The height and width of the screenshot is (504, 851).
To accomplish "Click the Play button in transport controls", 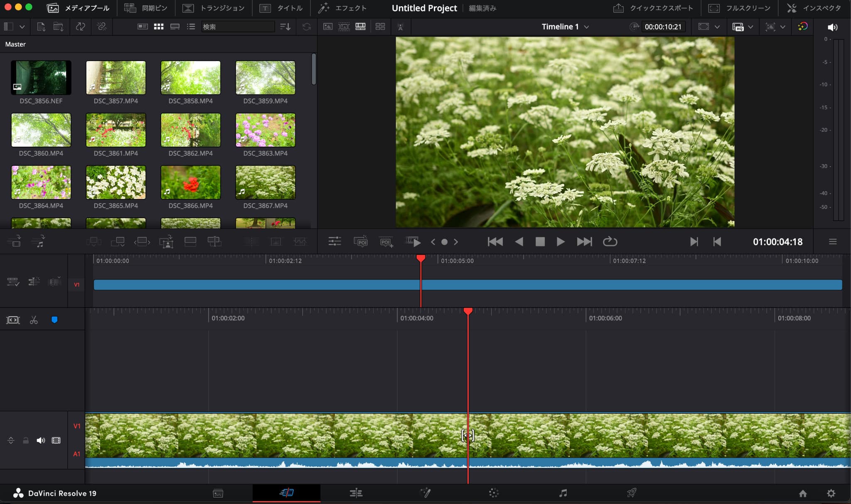I will click(x=560, y=242).
